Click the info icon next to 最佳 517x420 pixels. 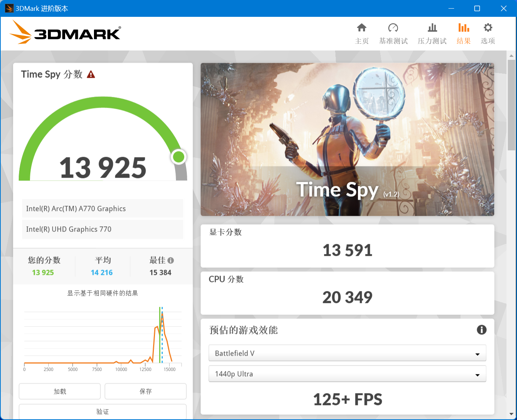171,260
